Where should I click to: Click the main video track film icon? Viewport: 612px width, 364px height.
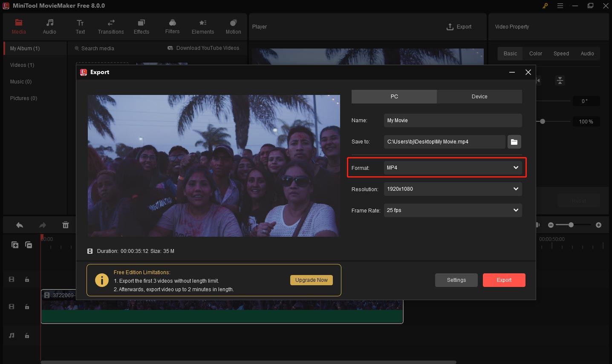(12, 307)
